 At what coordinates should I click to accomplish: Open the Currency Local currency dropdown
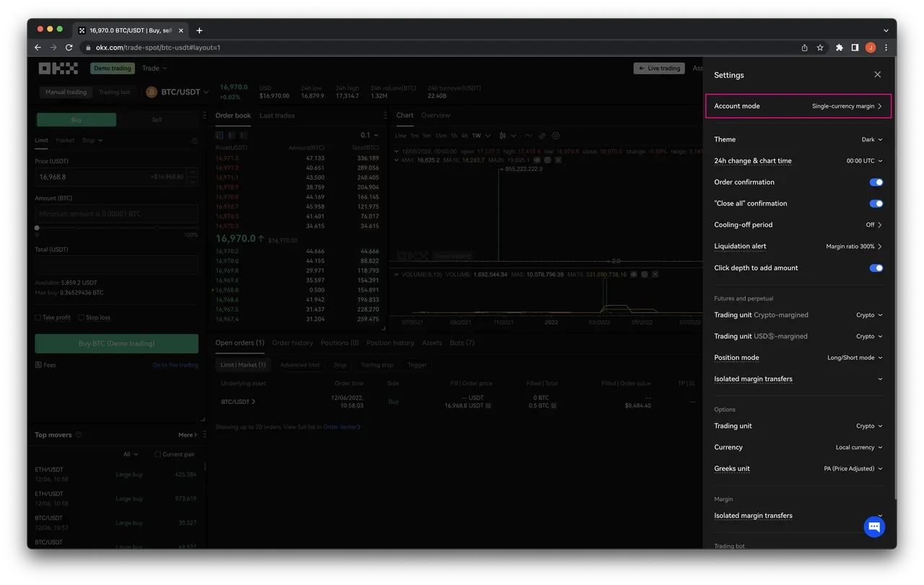click(859, 447)
